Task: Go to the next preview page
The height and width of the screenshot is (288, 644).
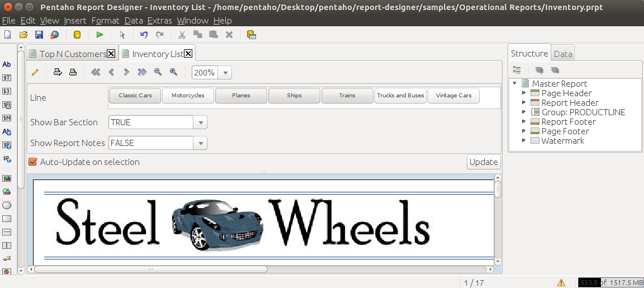Action: click(x=126, y=72)
